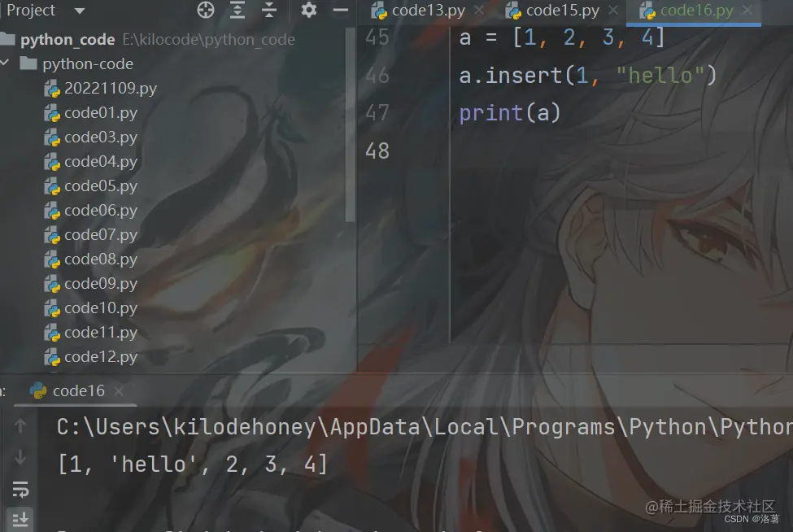Select code08.py file

[101, 259]
